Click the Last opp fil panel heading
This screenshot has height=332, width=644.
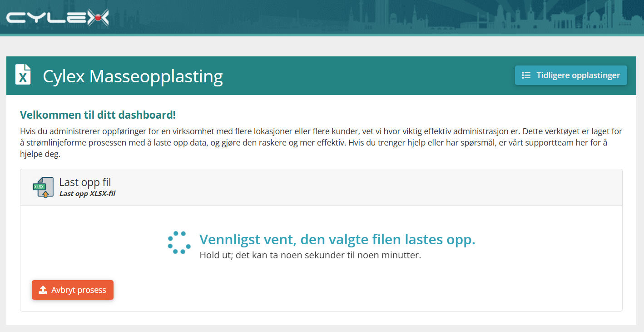coord(85,182)
